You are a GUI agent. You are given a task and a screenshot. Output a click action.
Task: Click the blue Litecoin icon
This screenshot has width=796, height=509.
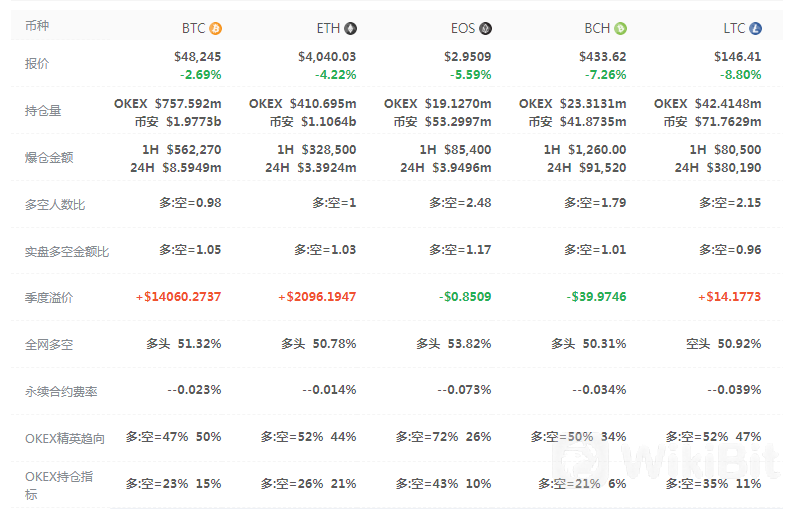[x=755, y=28]
